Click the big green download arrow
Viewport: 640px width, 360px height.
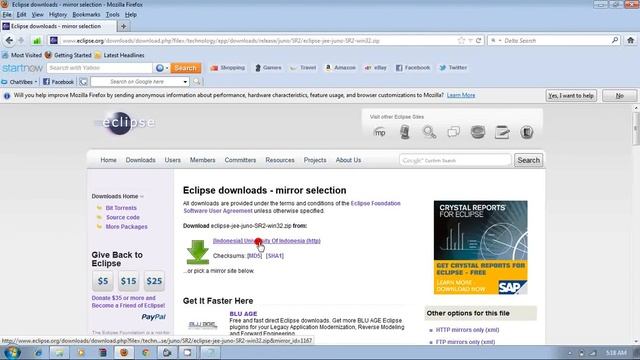[x=198, y=252]
